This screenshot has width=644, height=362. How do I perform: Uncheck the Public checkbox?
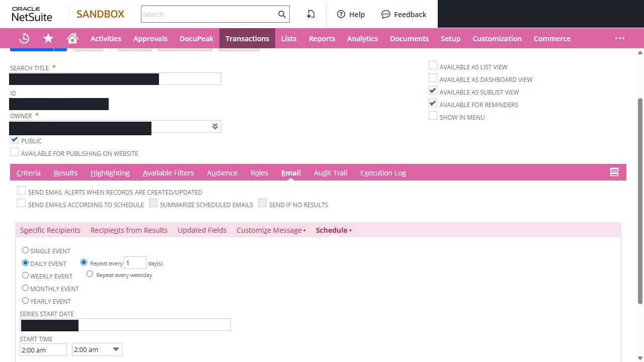(x=15, y=140)
